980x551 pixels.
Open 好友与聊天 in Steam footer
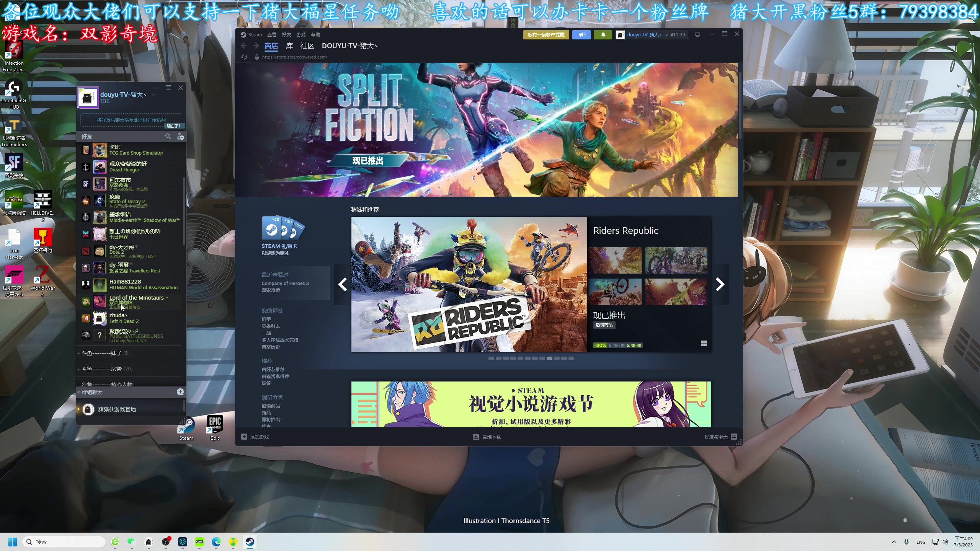point(720,437)
